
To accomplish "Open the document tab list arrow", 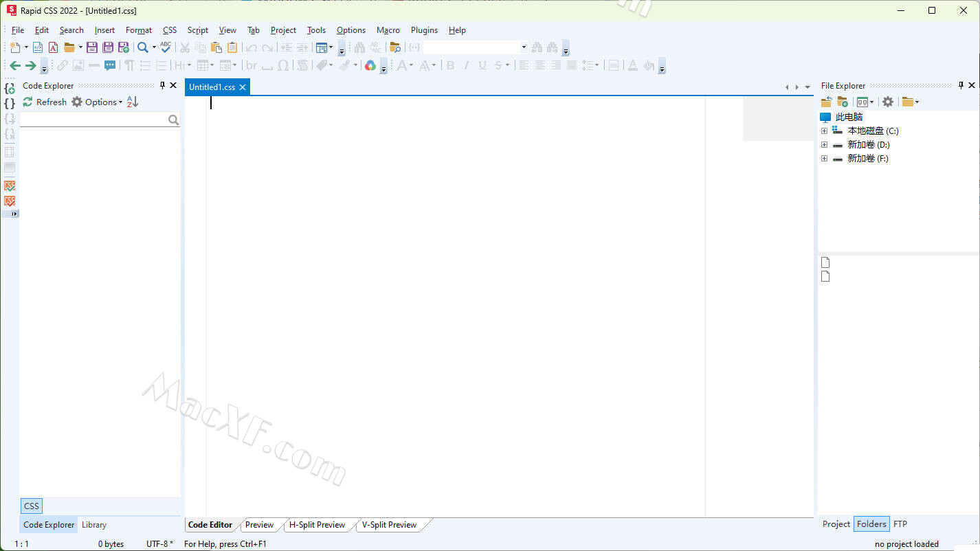I will pos(808,87).
